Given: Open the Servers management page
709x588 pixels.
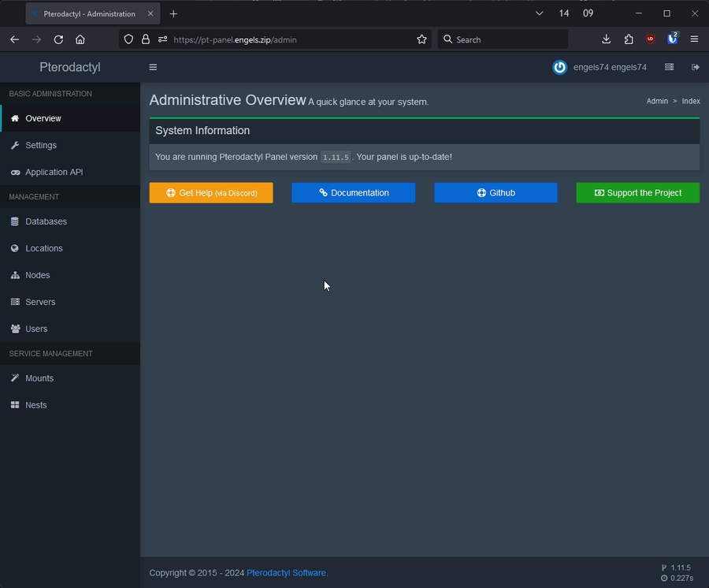Looking at the screenshot, I should [40, 302].
